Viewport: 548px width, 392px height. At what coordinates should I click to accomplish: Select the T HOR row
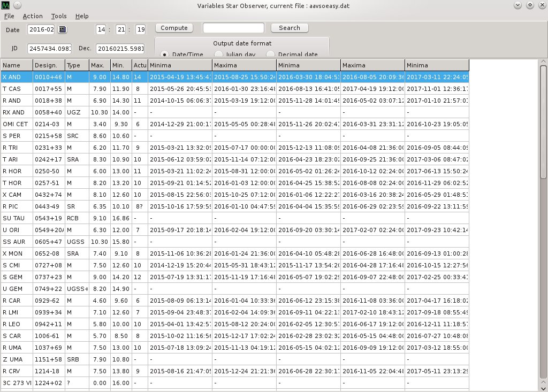coord(235,183)
